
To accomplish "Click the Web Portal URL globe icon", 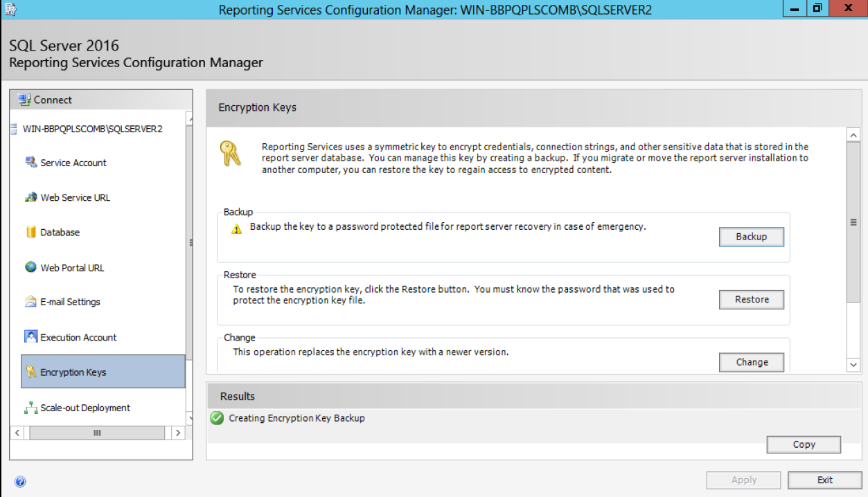I will point(30,267).
